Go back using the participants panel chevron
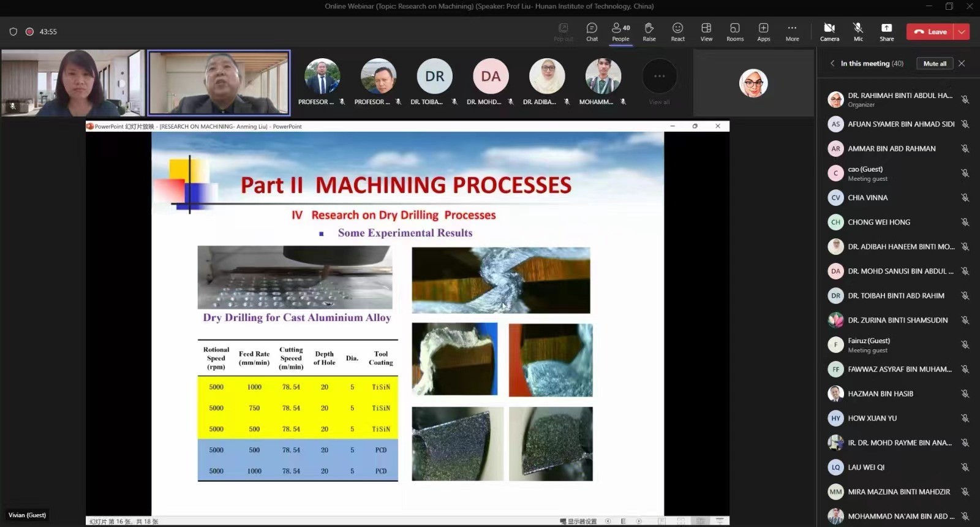Viewport: 980px width, 527px height. point(832,64)
